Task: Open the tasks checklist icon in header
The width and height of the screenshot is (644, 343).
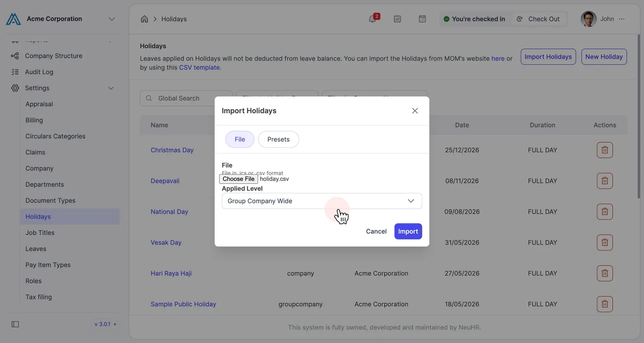Action: 397,19
